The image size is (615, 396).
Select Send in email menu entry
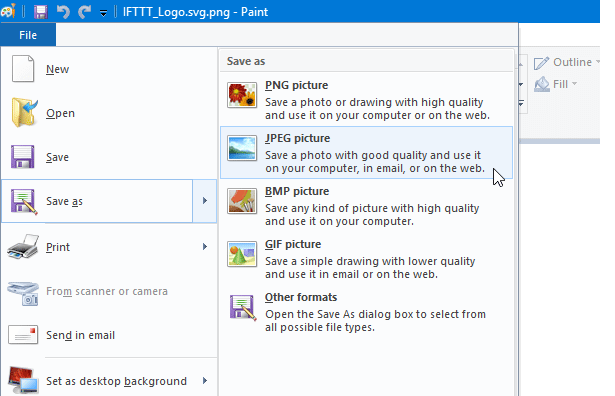coord(109,335)
